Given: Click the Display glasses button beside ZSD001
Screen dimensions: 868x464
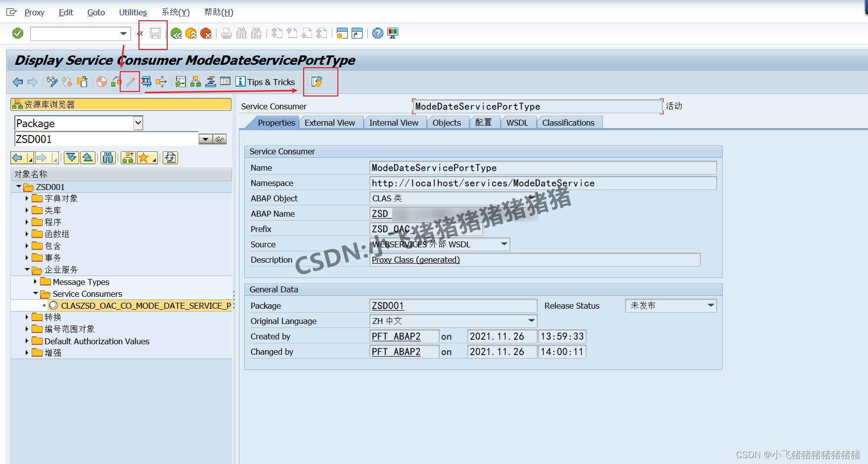Looking at the screenshot, I should point(220,139).
